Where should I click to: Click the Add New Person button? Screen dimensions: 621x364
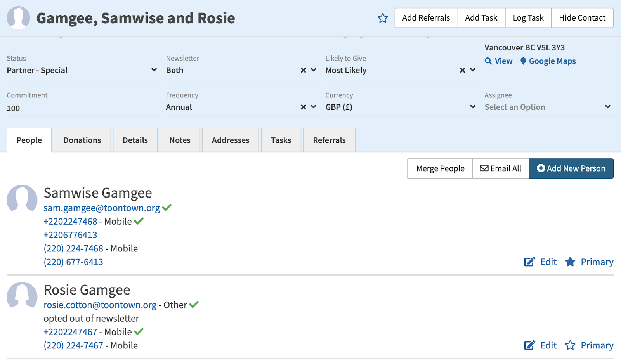coord(571,168)
